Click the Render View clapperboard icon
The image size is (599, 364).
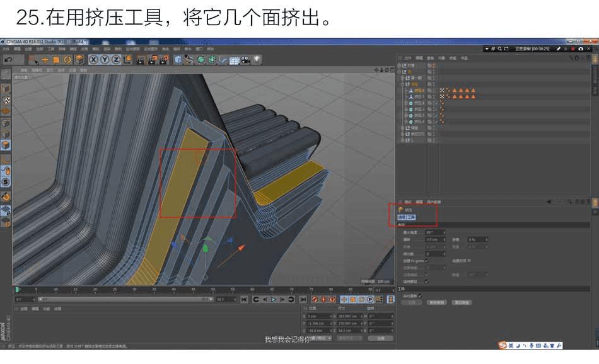click(x=141, y=60)
